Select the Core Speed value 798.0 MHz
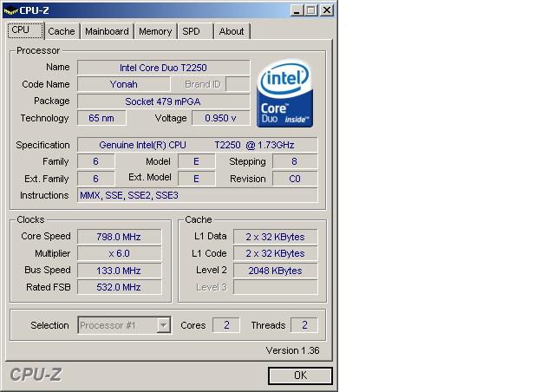555x392 pixels. point(120,237)
